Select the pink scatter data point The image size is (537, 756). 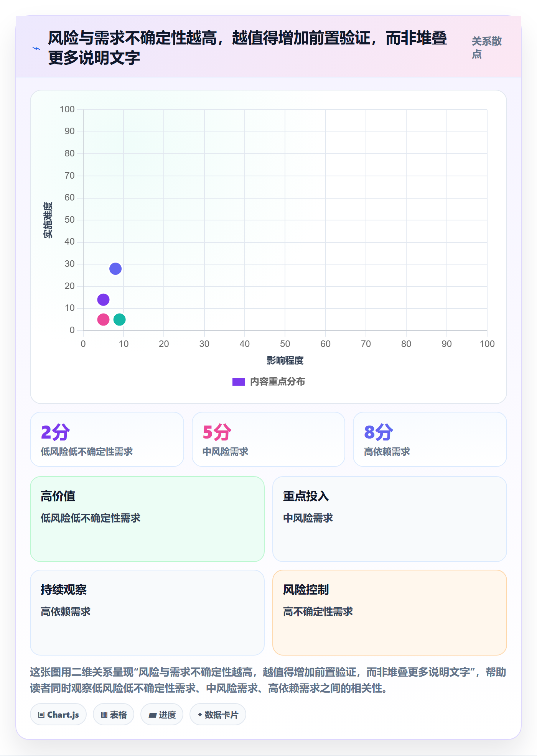coord(103,319)
